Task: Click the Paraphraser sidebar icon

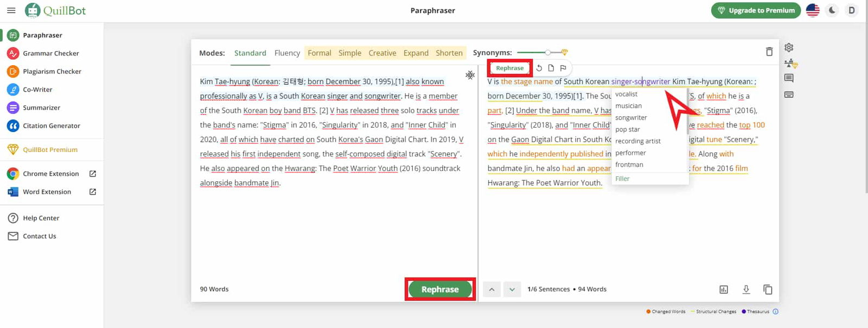Action: click(x=13, y=35)
